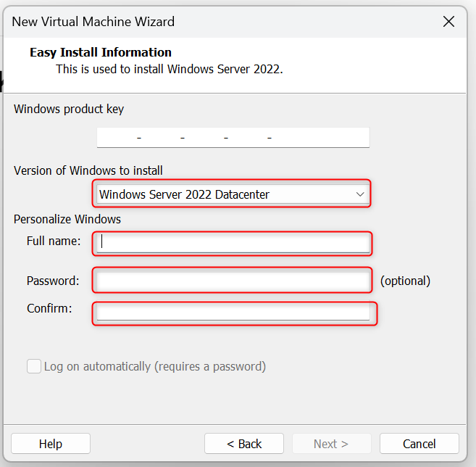The image size is (476, 467).
Task: Click the Next button
Action: click(332, 444)
